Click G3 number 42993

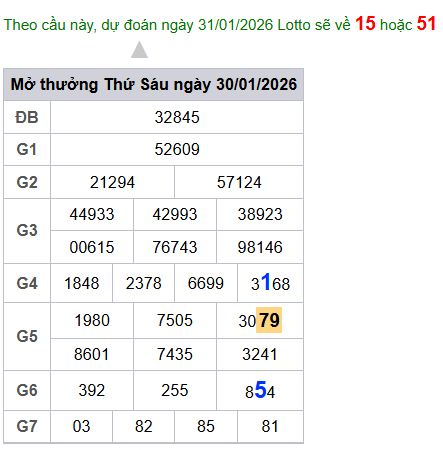[175, 214]
